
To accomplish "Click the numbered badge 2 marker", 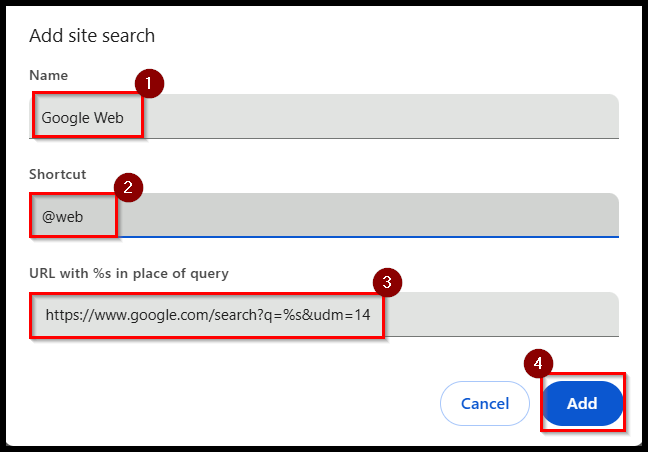I will 129,188.
